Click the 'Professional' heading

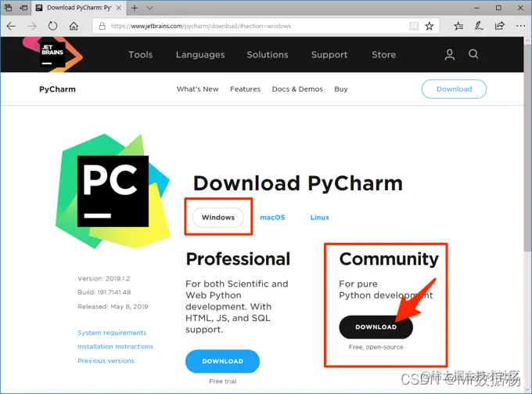[x=238, y=259]
